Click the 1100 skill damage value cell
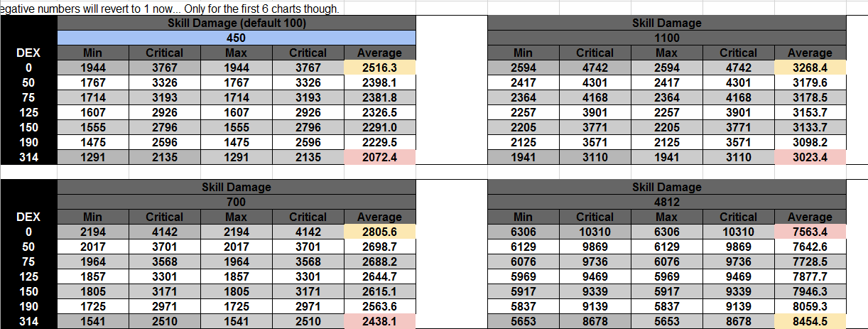Screen dimensions: 868x329 pos(666,38)
